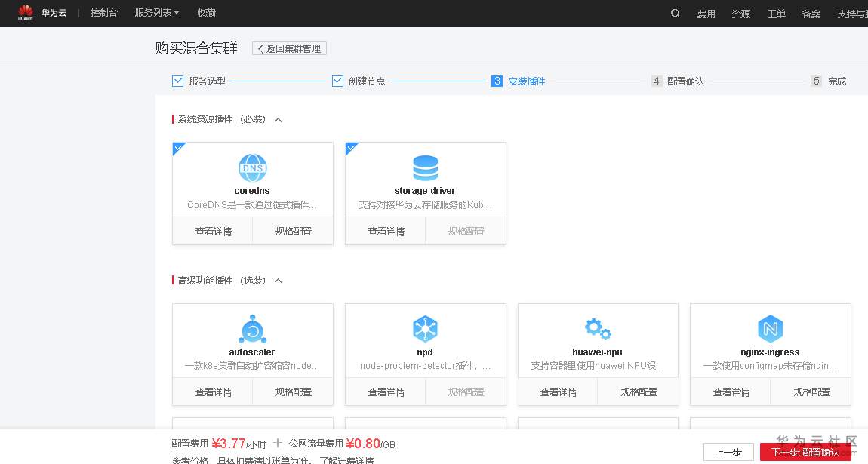View nginx-ingress details with 查看详情

tap(731, 392)
